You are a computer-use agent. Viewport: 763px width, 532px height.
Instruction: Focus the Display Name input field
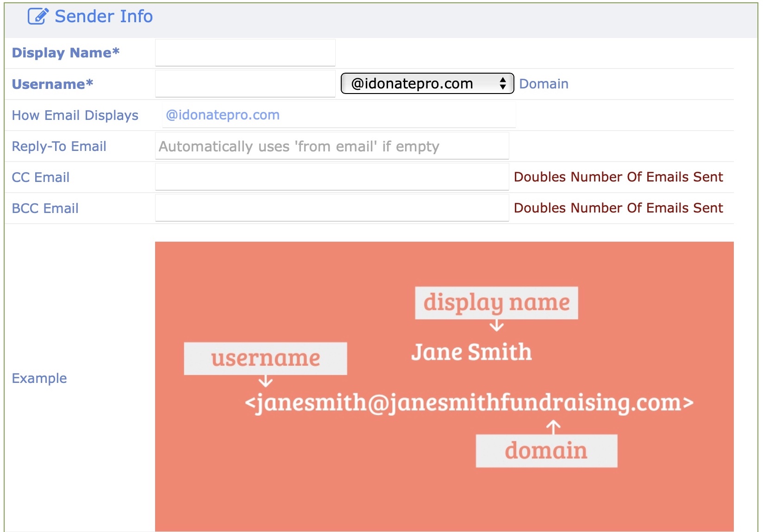(245, 53)
